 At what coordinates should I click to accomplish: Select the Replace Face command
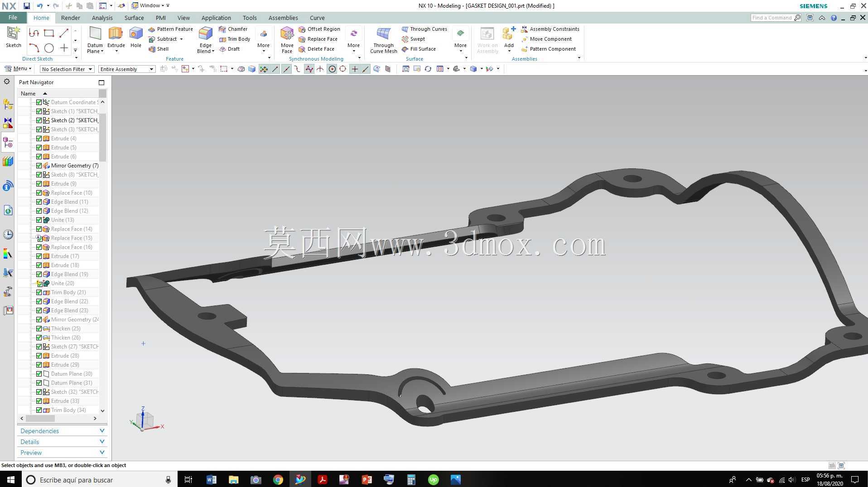point(318,39)
